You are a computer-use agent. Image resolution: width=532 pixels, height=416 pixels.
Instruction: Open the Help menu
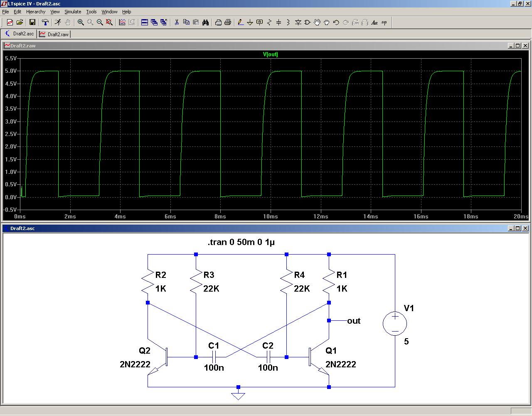click(127, 12)
